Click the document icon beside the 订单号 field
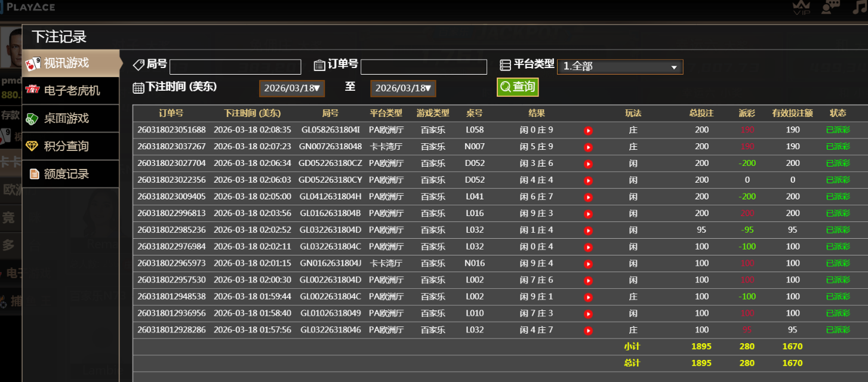This screenshot has width=868, height=382. [x=318, y=66]
